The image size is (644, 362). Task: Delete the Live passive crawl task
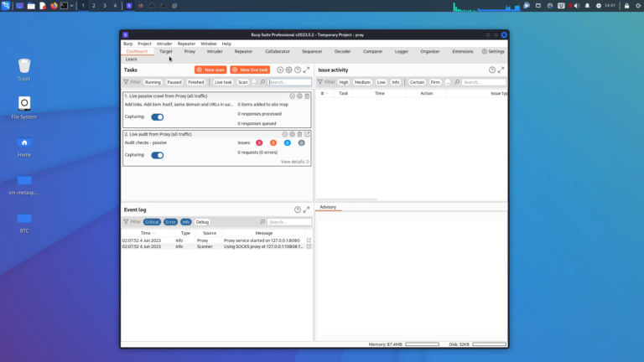(x=307, y=96)
